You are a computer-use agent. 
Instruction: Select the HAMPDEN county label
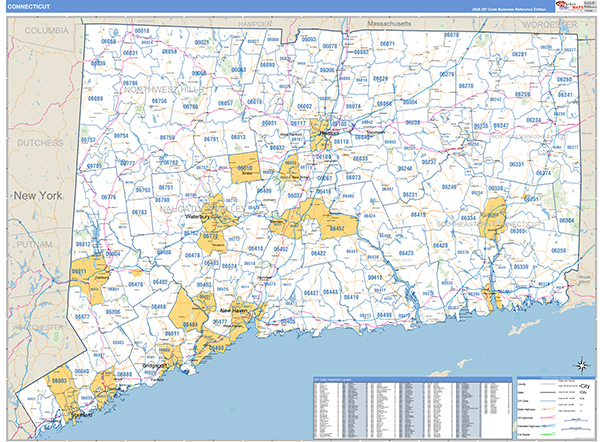(255, 24)
